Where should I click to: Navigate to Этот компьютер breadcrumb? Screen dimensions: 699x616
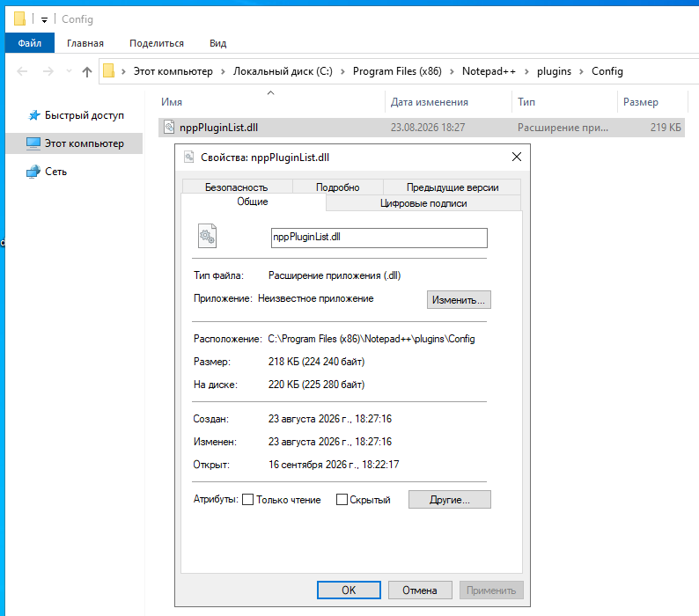pos(173,71)
